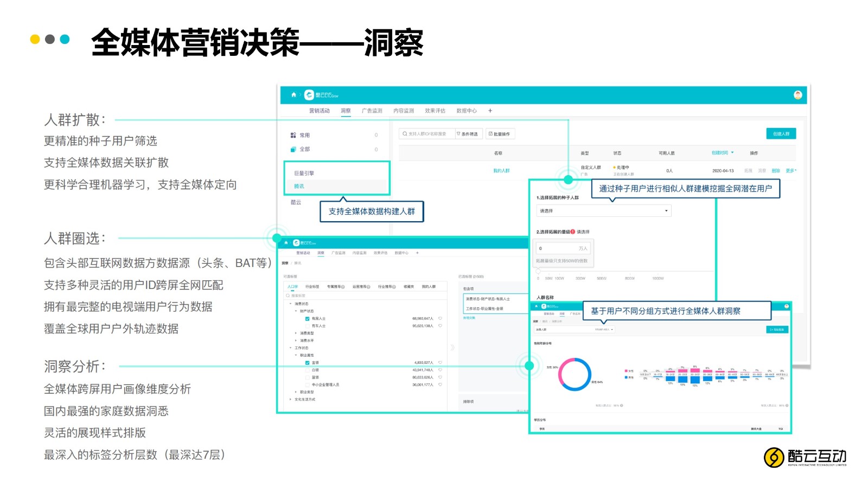Tick the 白领 checkbox

(308, 370)
